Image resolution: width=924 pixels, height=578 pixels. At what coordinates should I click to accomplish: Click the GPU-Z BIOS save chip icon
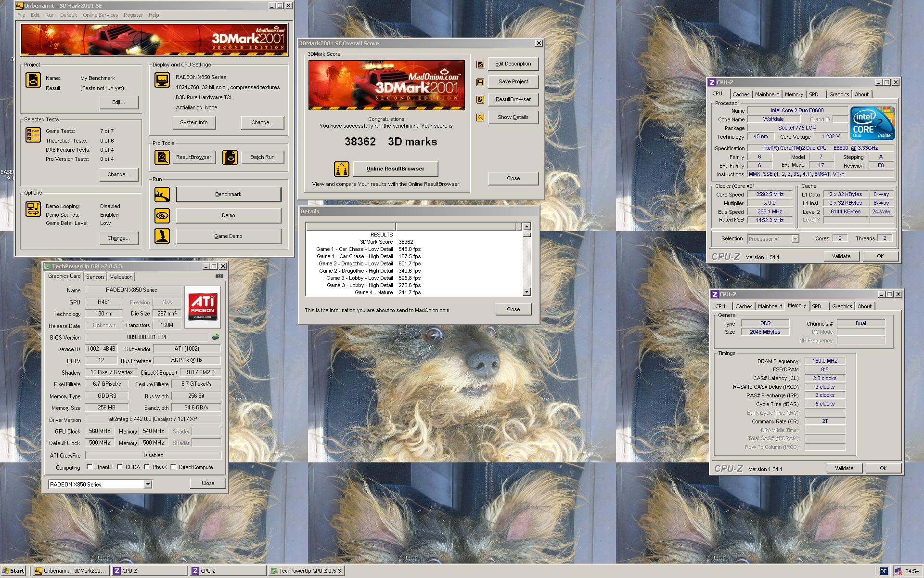pos(216,337)
